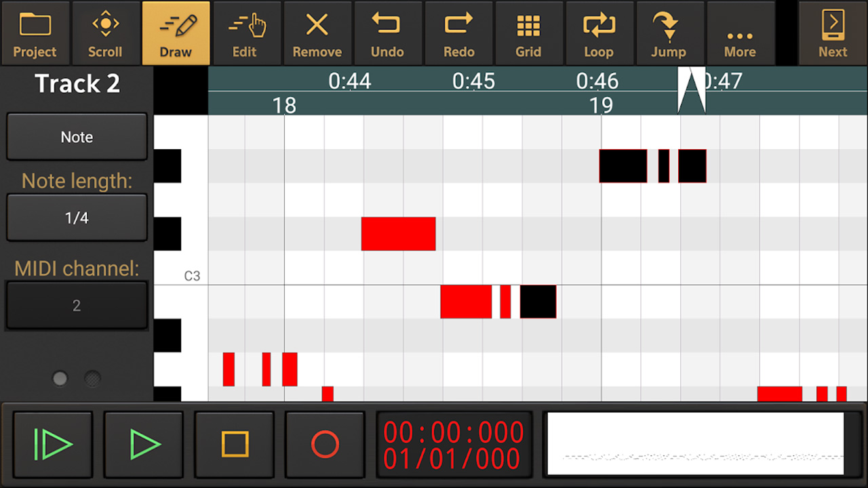Select the left radio dot below MIDI channel
Viewport: 868px width, 488px height.
click(59, 378)
